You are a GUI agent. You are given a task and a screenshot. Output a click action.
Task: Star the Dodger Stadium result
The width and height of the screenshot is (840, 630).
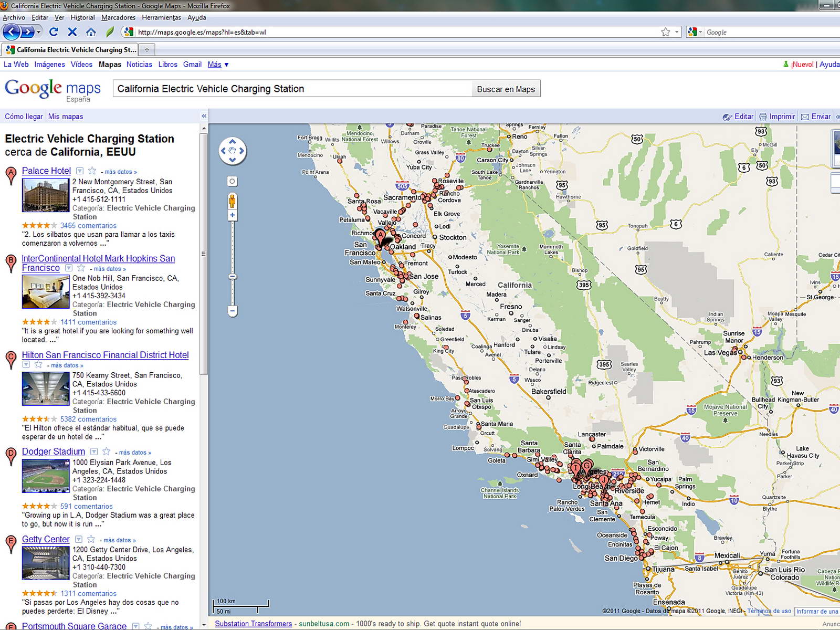[107, 451]
